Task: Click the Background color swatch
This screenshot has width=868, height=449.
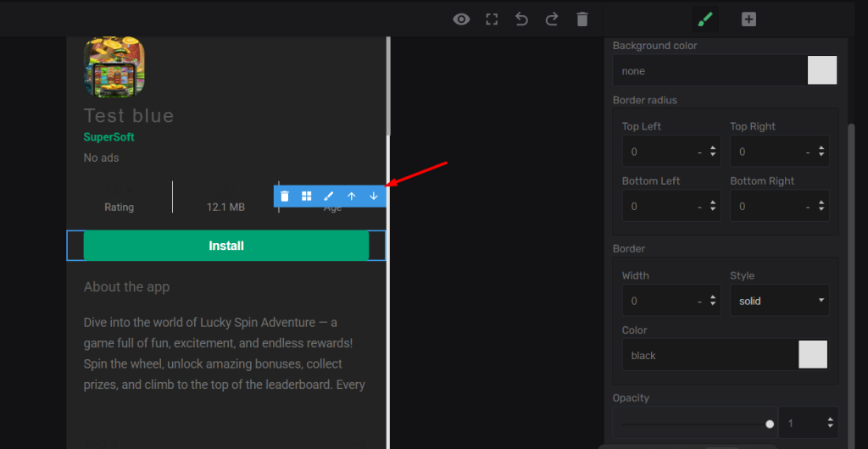Action: (821, 71)
